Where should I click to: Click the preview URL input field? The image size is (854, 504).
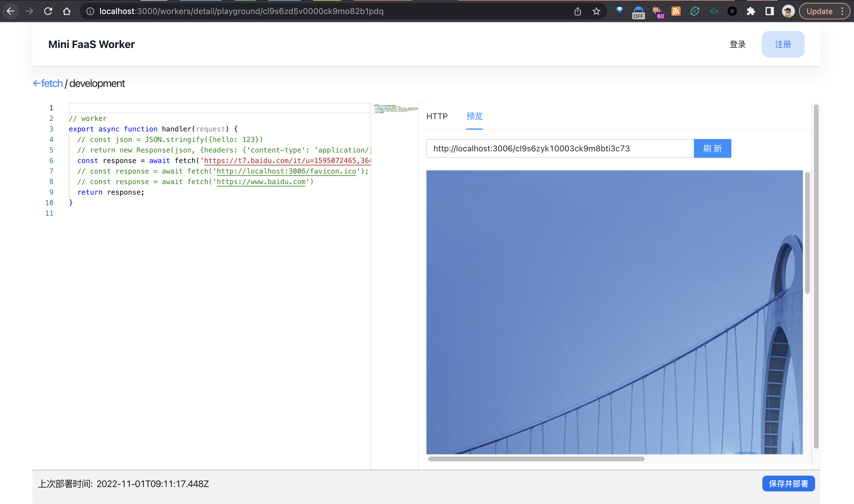560,148
